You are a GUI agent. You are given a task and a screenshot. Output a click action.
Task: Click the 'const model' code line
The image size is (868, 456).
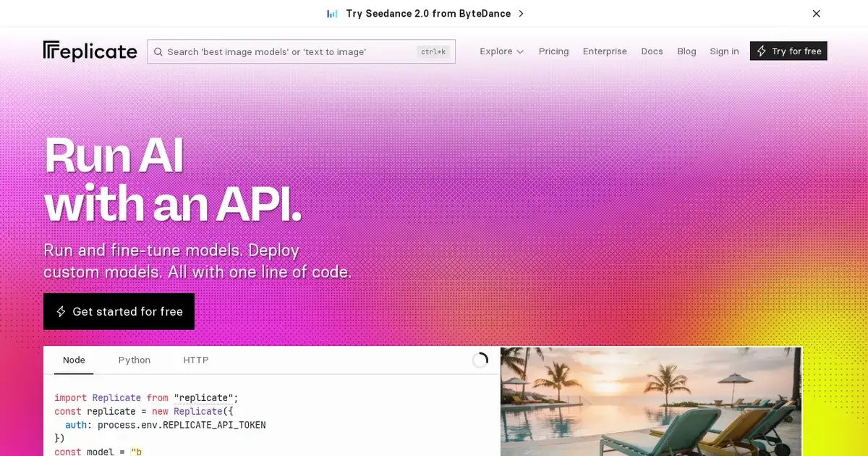click(98, 452)
